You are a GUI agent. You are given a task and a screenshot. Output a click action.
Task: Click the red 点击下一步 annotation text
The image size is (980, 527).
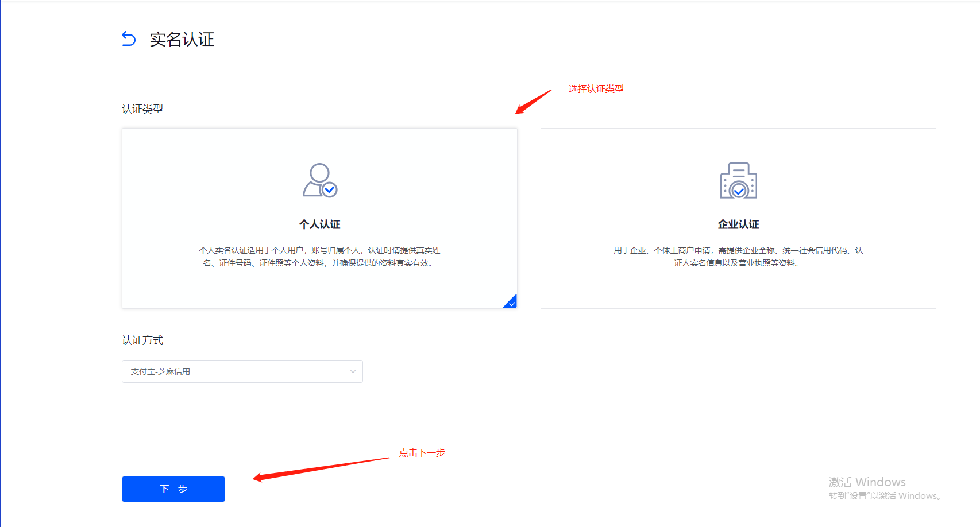click(x=422, y=453)
